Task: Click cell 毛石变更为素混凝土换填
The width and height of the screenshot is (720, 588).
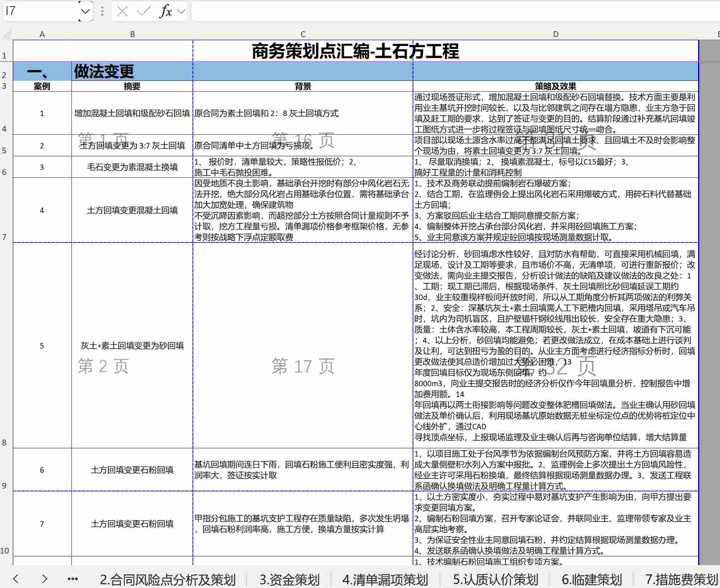Action: click(132, 167)
